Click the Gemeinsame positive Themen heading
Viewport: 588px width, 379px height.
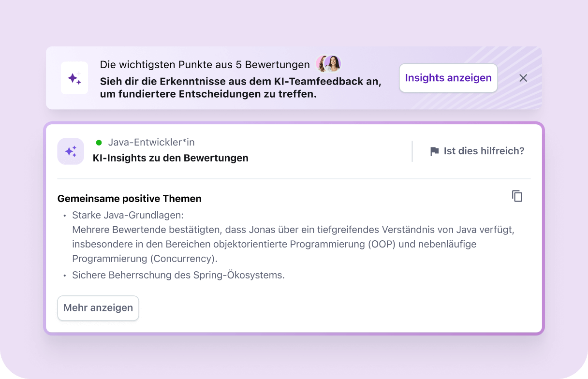(129, 199)
